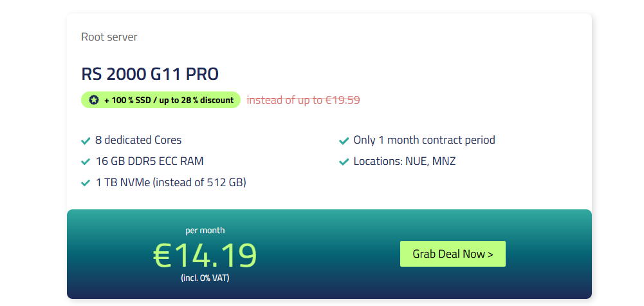Screen dimensions: 644x306
Task: Click Only 1 month contract period text
Action: (x=424, y=140)
